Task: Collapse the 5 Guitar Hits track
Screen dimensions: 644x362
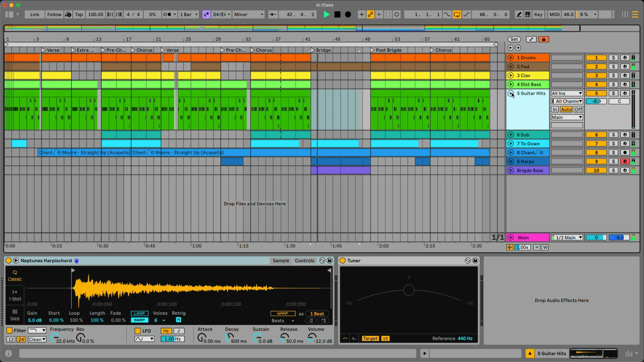Action: pos(511,94)
